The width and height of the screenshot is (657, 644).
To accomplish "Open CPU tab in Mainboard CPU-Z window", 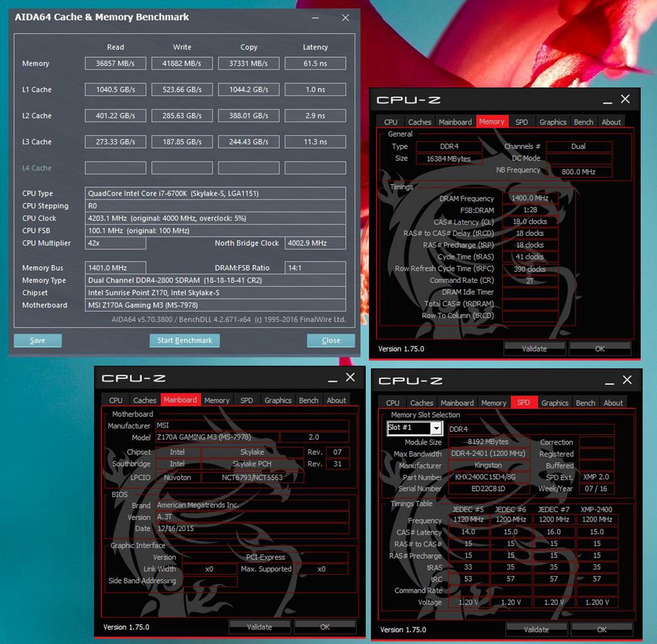I will pyautogui.click(x=115, y=400).
